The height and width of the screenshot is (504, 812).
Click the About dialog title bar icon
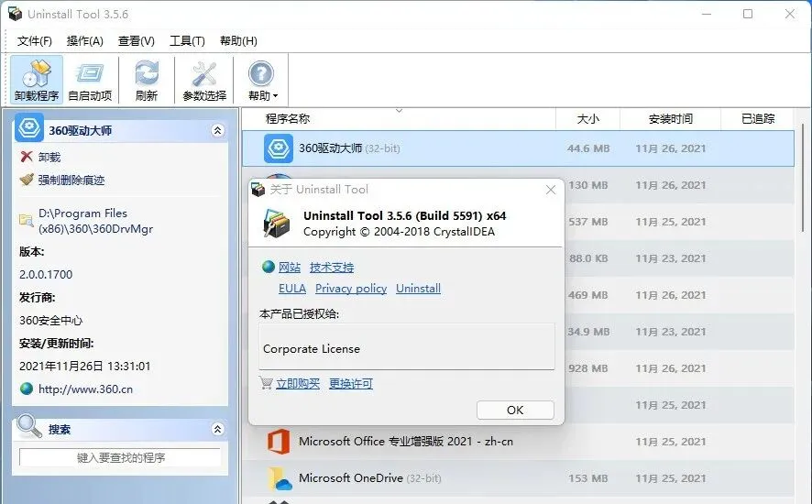[x=258, y=190]
